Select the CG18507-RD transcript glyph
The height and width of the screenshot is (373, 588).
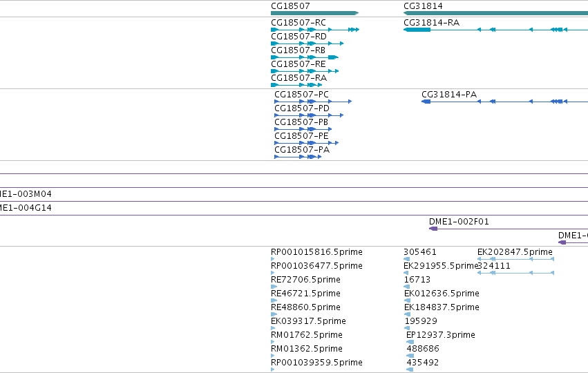tap(307, 44)
